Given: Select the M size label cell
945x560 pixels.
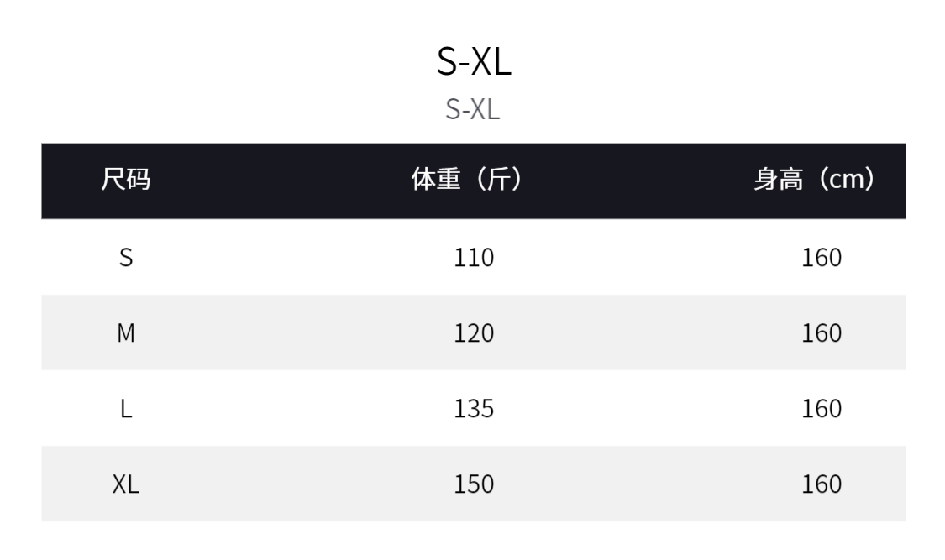Looking at the screenshot, I should click(x=126, y=333).
